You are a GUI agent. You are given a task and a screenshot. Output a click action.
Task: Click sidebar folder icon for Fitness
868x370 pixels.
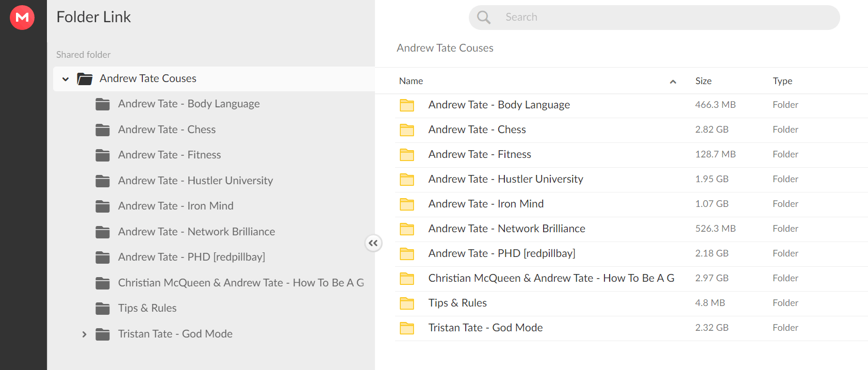(x=103, y=155)
